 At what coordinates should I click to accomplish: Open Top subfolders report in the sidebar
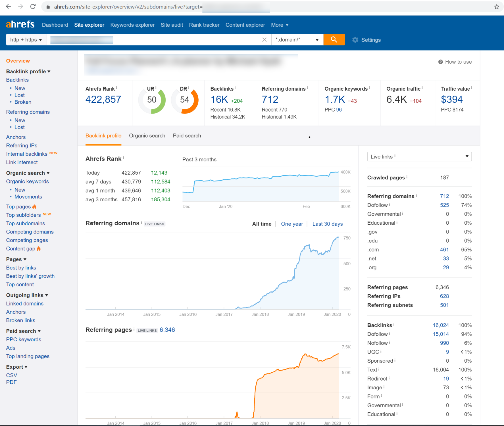(24, 215)
